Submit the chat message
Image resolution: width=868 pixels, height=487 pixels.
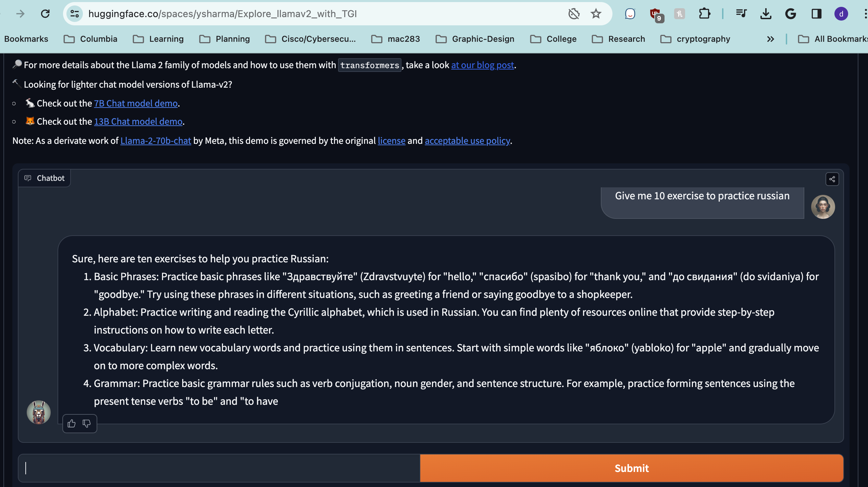(x=632, y=468)
